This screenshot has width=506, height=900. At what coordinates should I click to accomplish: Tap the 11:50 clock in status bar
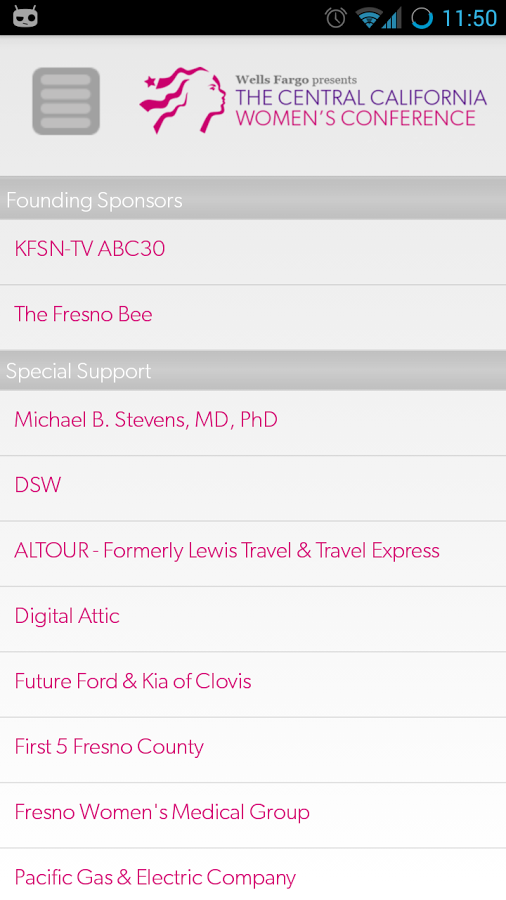pyautogui.click(x=469, y=18)
